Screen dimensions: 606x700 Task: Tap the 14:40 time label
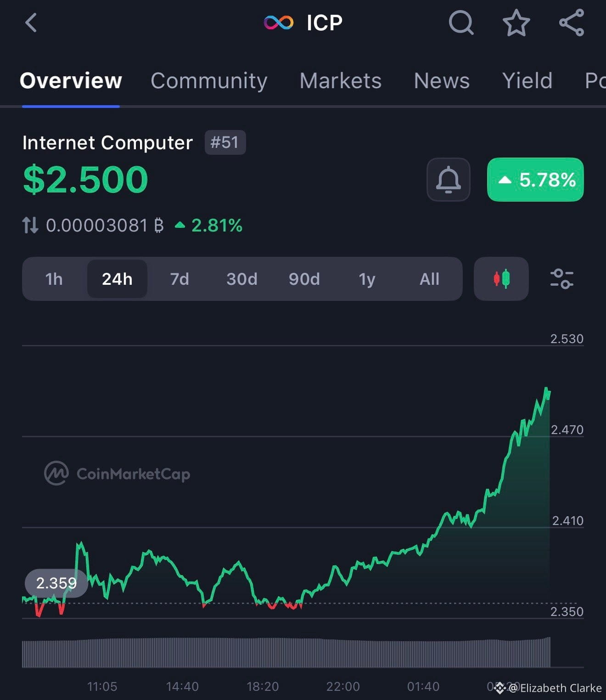182,687
